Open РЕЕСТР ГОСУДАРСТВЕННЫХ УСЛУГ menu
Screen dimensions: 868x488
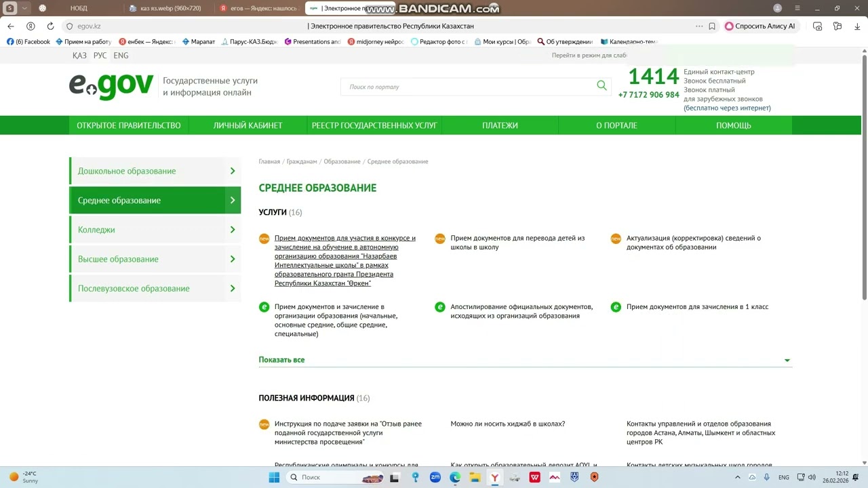pos(374,125)
